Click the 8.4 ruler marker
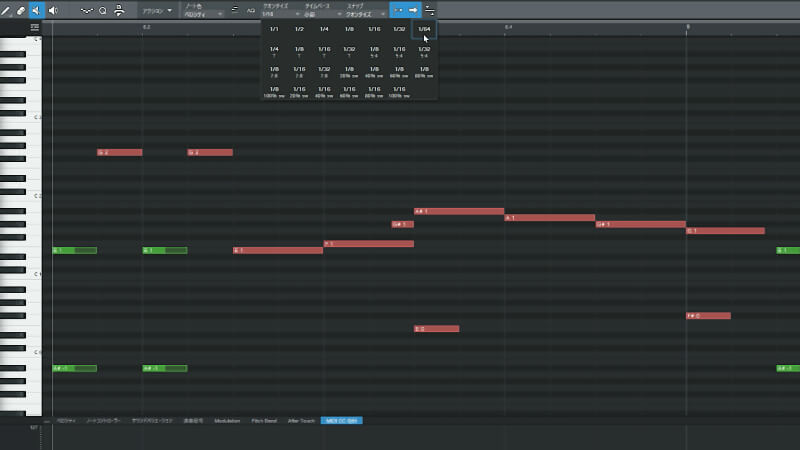 [x=508, y=27]
